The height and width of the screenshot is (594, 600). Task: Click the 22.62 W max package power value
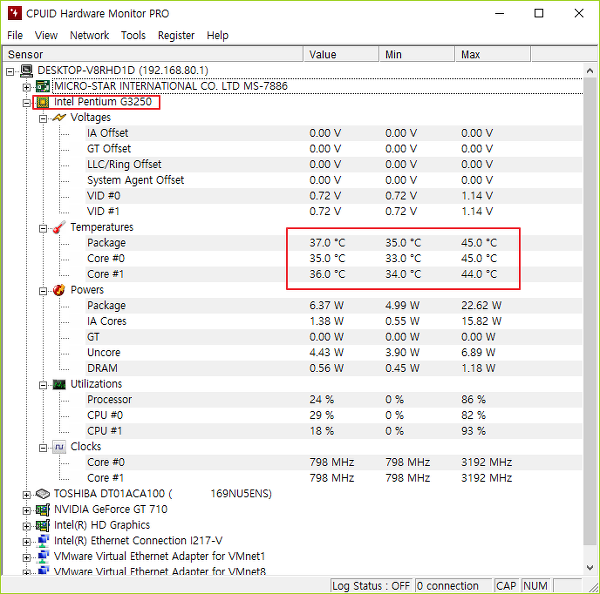pyautogui.click(x=481, y=305)
